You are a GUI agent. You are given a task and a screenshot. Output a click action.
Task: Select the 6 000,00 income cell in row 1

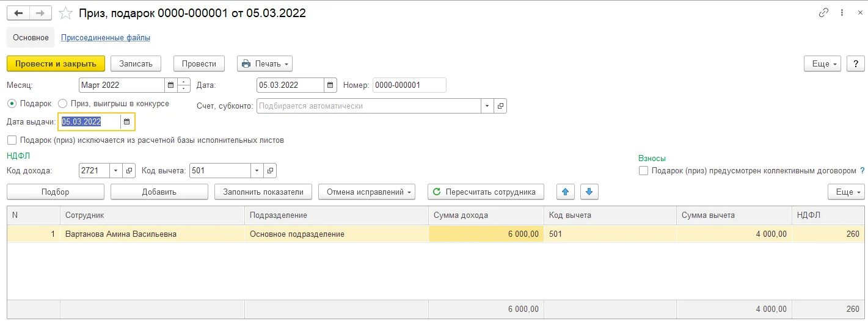[486, 234]
